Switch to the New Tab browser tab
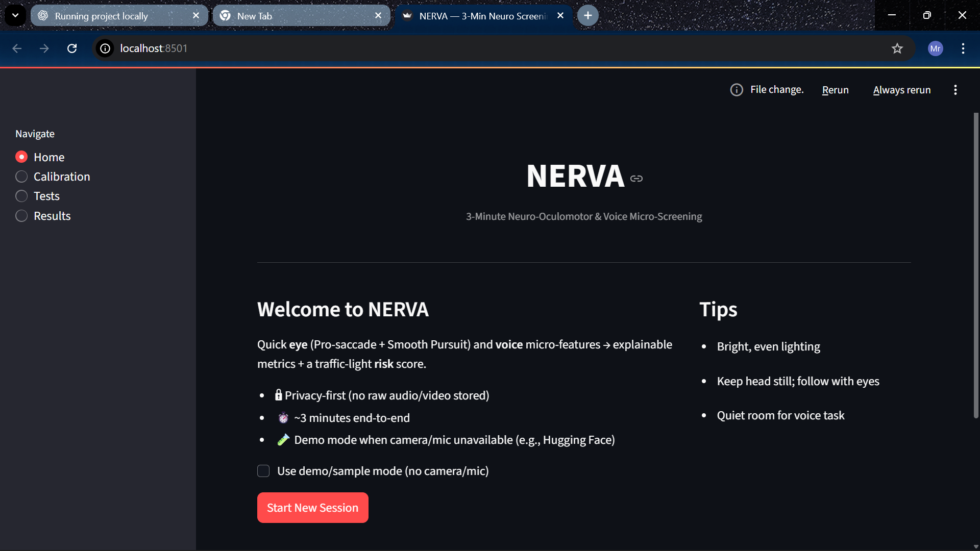Screen dimensions: 980x551 pyautogui.click(x=296, y=16)
